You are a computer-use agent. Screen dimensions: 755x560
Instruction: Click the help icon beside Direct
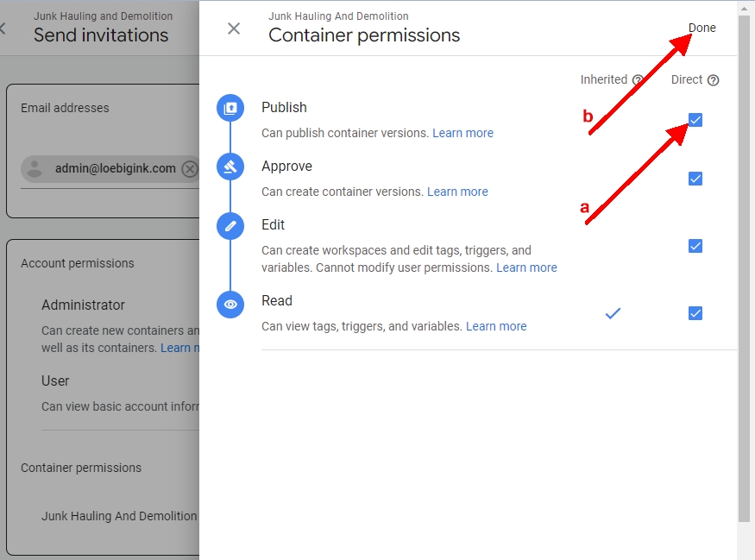pyautogui.click(x=713, y=80)
